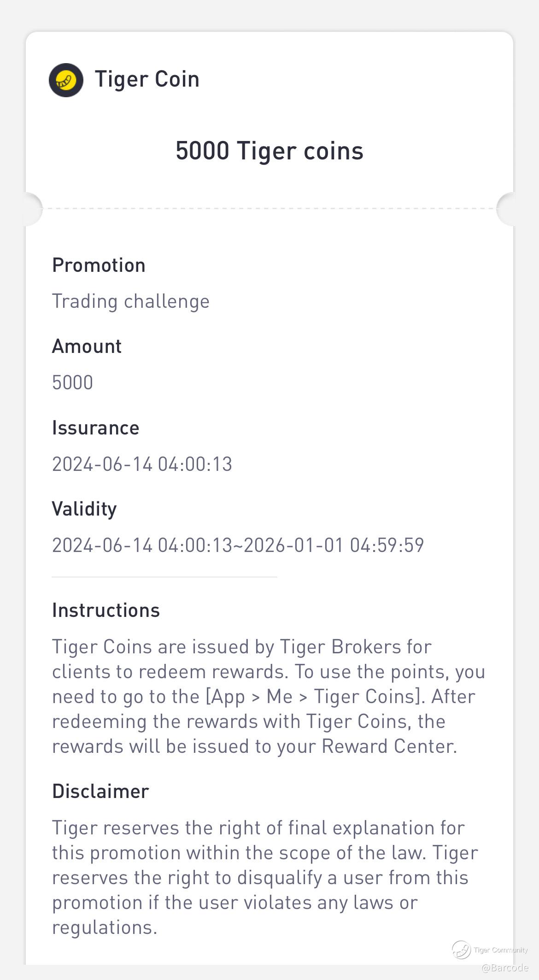Screen dimensions: 539x980
Task: Tap the Issurance label
Action: [x=95, y=428]
